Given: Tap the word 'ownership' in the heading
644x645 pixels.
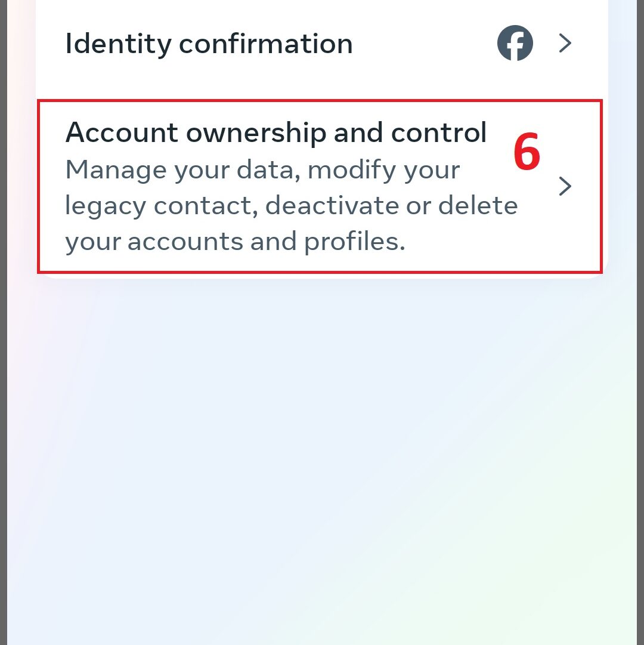Looking at the screenshot, I should pyautogui.click(x=256, y=133).
